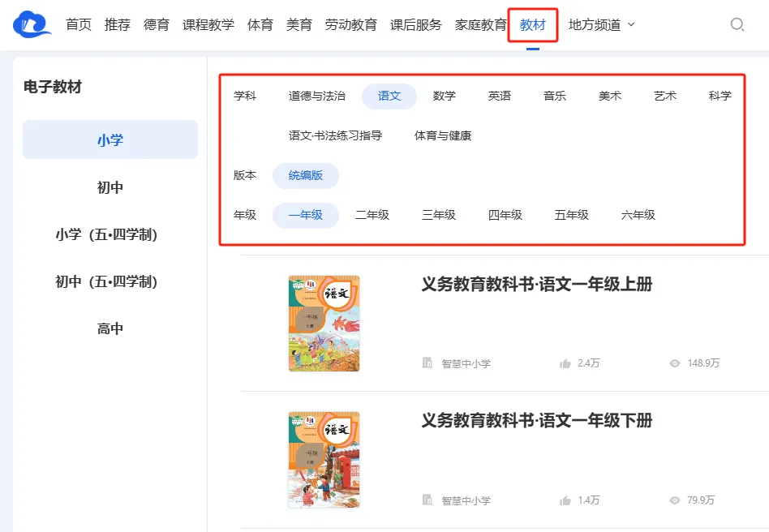Image resolution: width=769 pixels, height=532 pixels.
Task: Click the thumbs-up icon on 语文一年级上册
Action: (565, 364)
